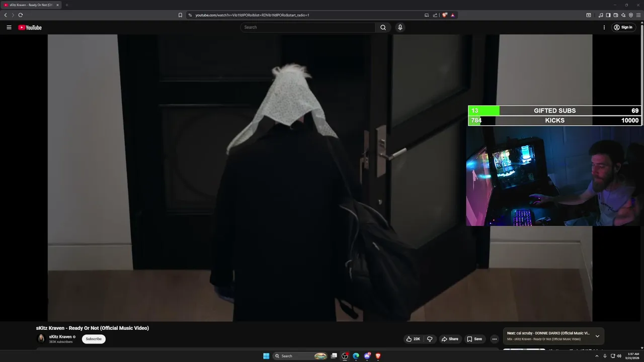Open the clock showing 1:37 AM
This screenshot has width=644, height=362.
[633, 356]
